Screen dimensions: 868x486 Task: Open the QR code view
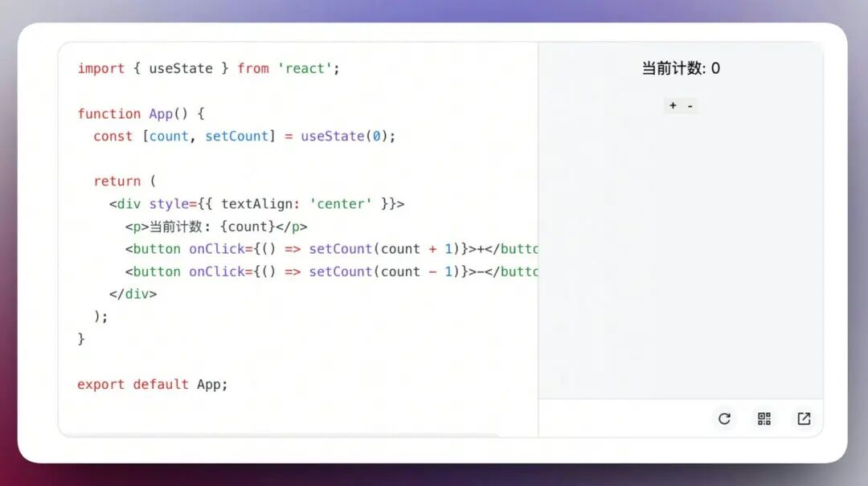point(764,419)
